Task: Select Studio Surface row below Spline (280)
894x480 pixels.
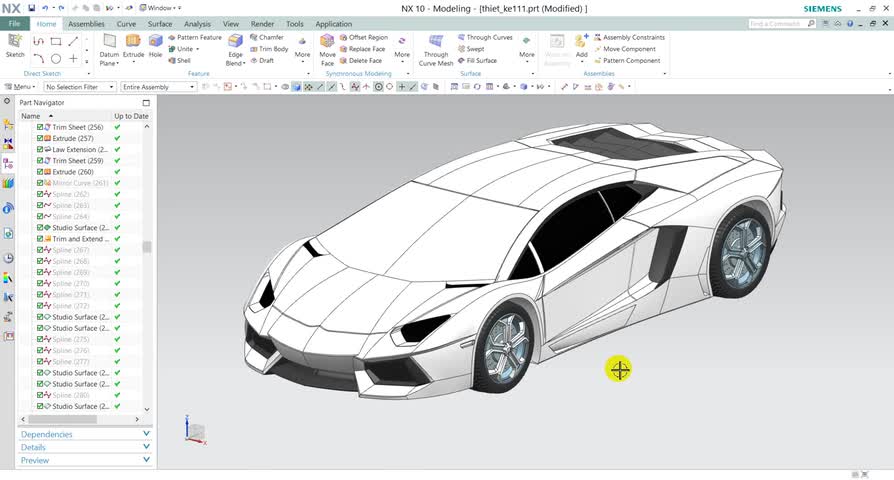Action: tap(78, 406)
